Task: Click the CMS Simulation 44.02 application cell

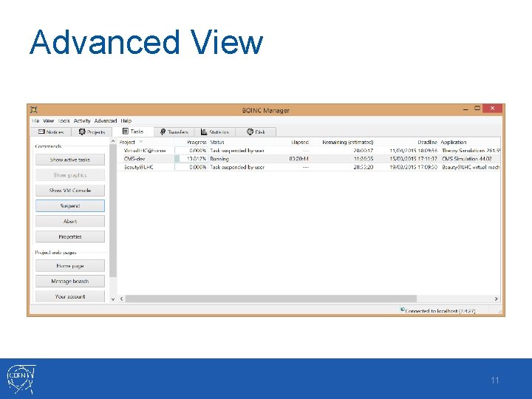Action: pos(467,159)
